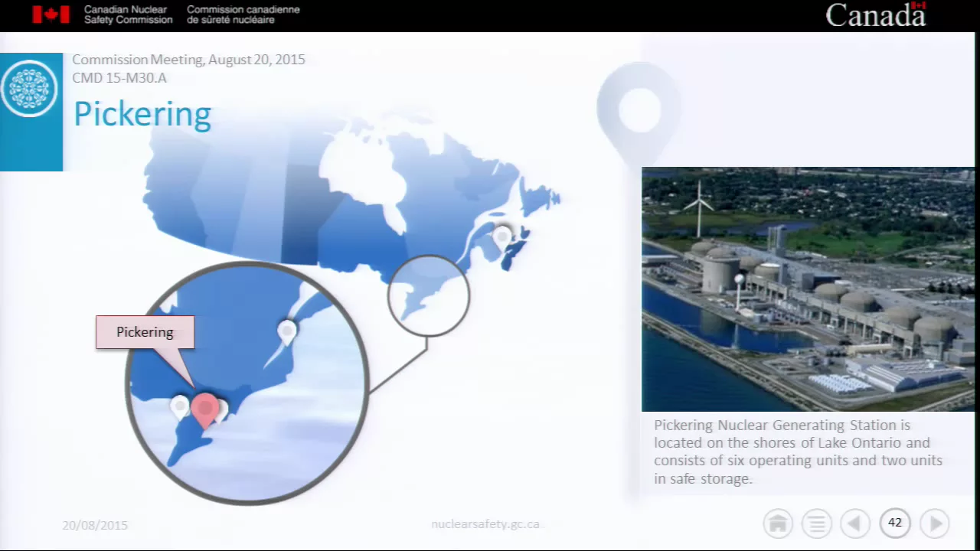Click 'Commission Meeting, August 20, 2015' text

pos(188,60)
